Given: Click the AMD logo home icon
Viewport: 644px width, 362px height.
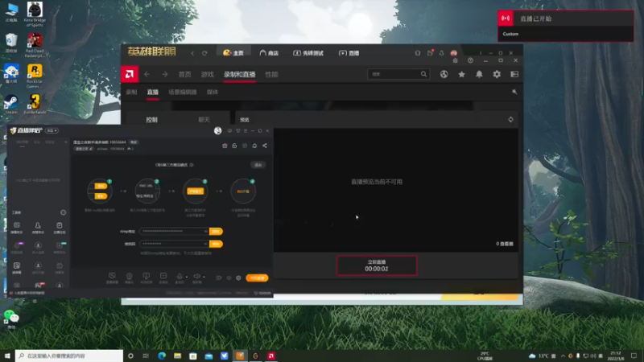Looking at the screenshot, I should point(130,74).
